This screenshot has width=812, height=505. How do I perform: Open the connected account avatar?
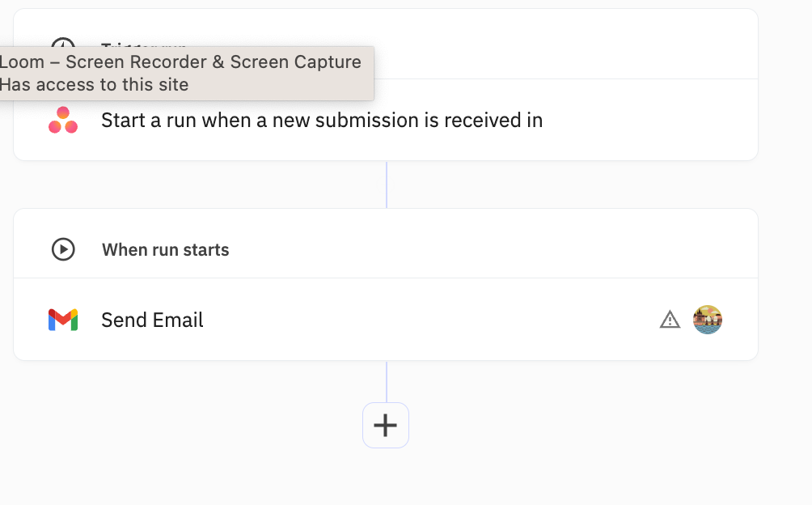tap(708, 320)
